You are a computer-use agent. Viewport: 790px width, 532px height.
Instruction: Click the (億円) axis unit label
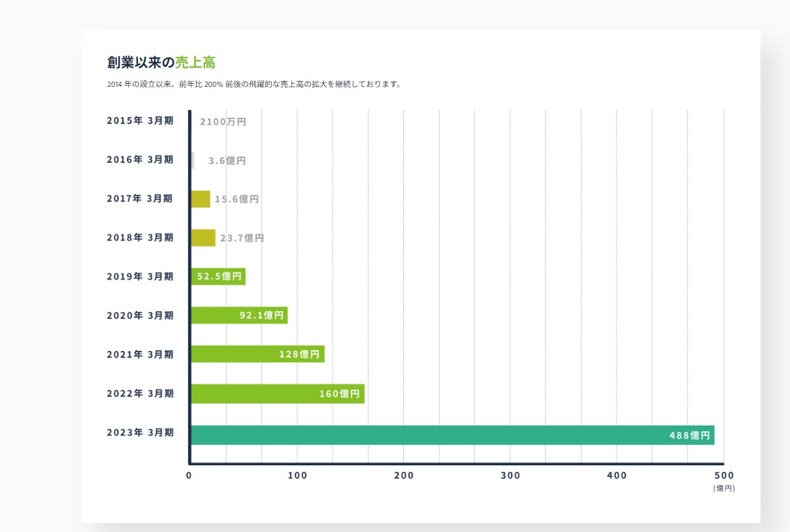coord(723,488)
